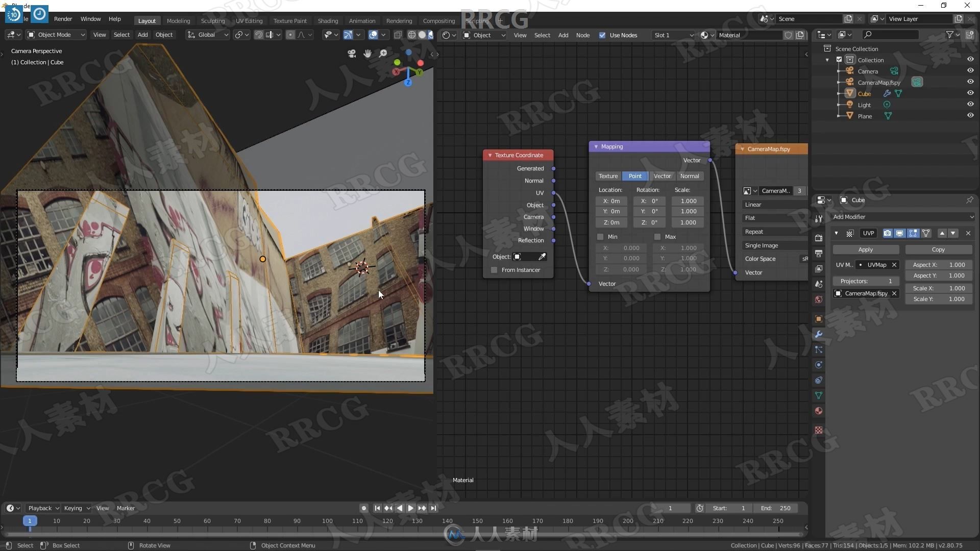Drag the X Scale slider in Mapping node
This screenshot has width=980, height=551.
tap(688, 200)
